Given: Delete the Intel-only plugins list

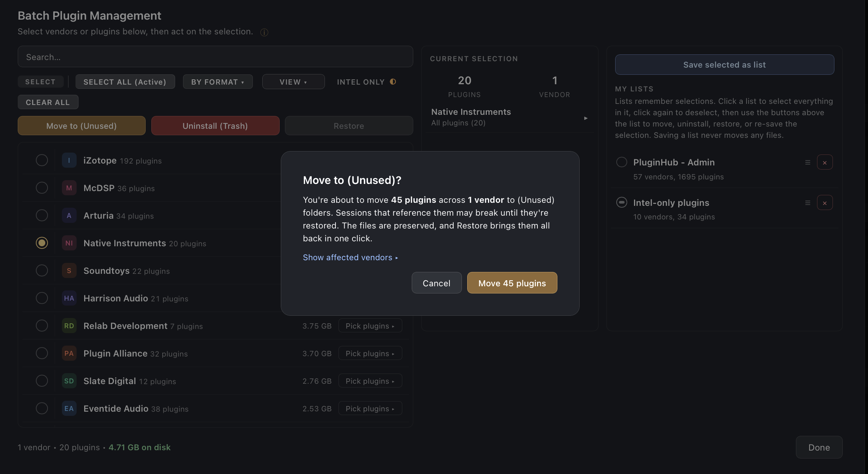Looking at the screenshot, I should [825, 203].
